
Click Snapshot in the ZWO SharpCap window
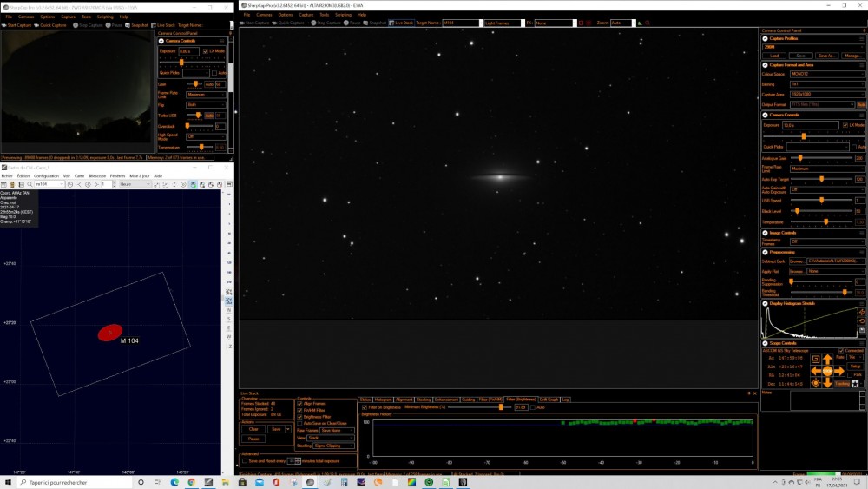(137, 25)
